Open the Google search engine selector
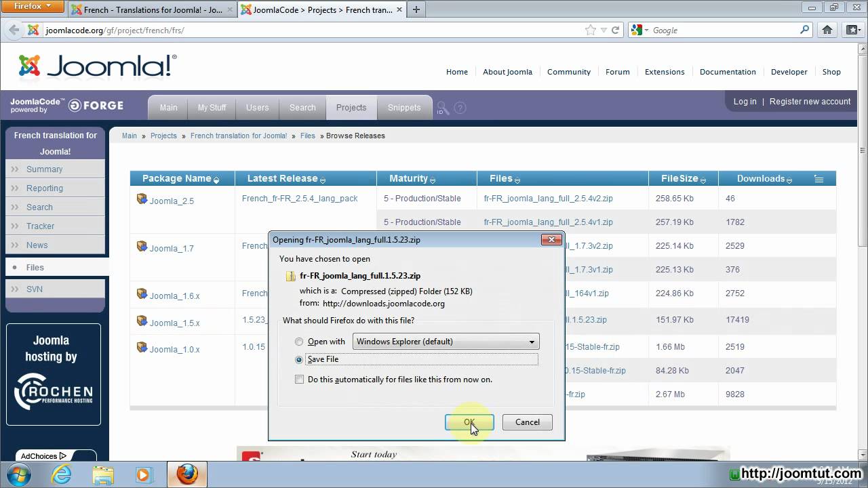The width and height of the screenshot is (868, 488). click(639, 30)
